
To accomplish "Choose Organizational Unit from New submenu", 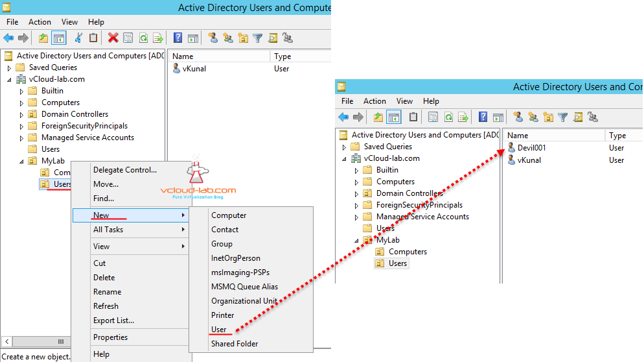I will pos(244,301).
